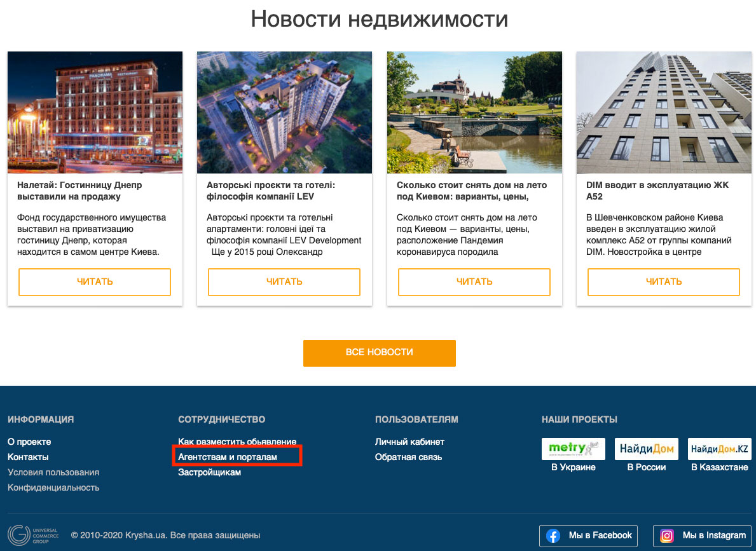
Task: Click the СОТРУДНИЧЕСТВО footer heading
Action: [x=222, y=419]
